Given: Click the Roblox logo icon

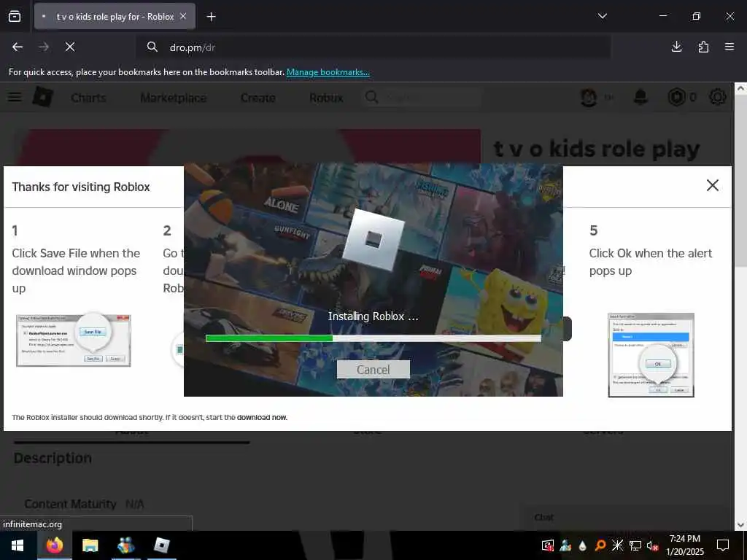Looking at the screenshot, I should point(42,97).
